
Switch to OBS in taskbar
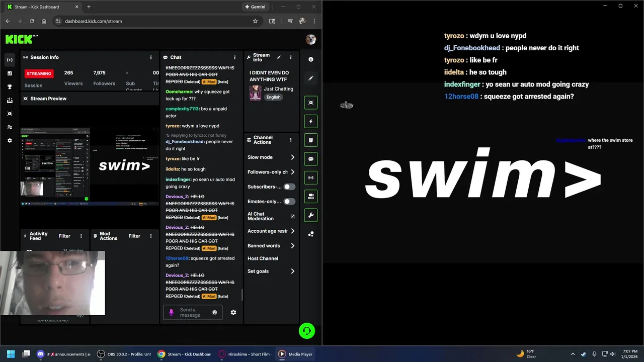coord(124,354)
